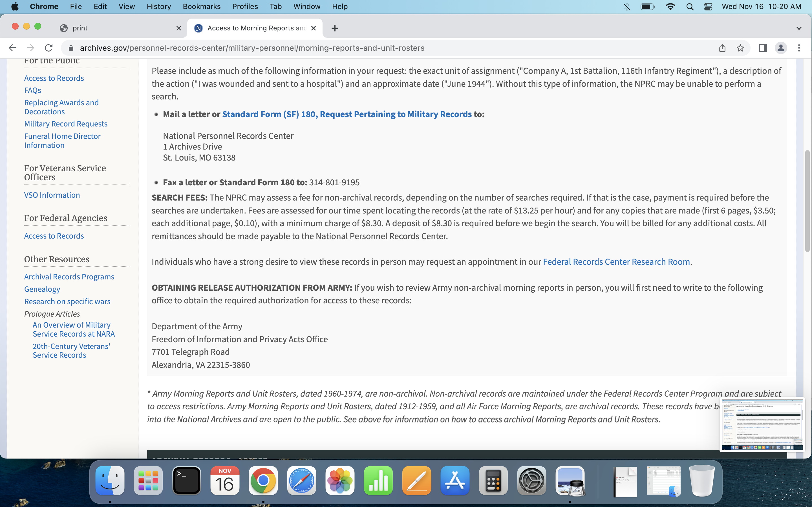Open the screenshot preview thumbnail
The height and width of the screenshot is (507, 812).
click(x=762, y=424)
